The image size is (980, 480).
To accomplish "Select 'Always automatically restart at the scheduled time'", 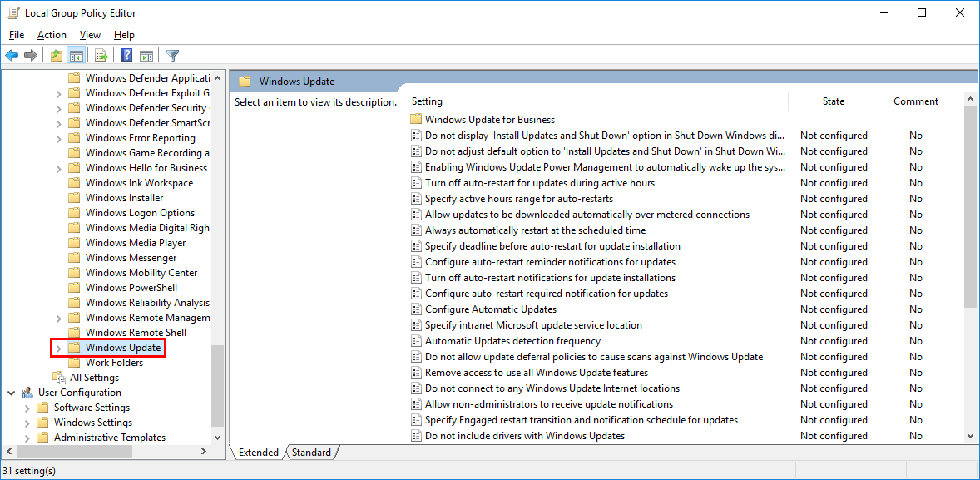I will (536, 230).
